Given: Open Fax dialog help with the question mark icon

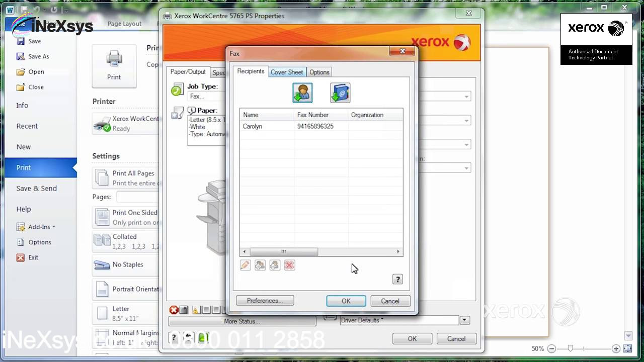Looking at the screenshot, I should coord(397,279).
